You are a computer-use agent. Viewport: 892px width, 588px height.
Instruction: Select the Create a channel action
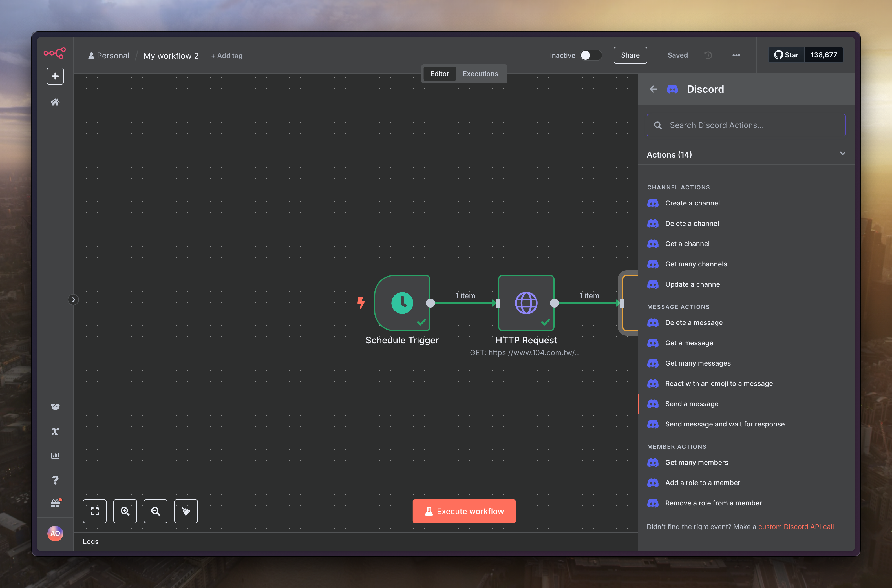point(692,203)
